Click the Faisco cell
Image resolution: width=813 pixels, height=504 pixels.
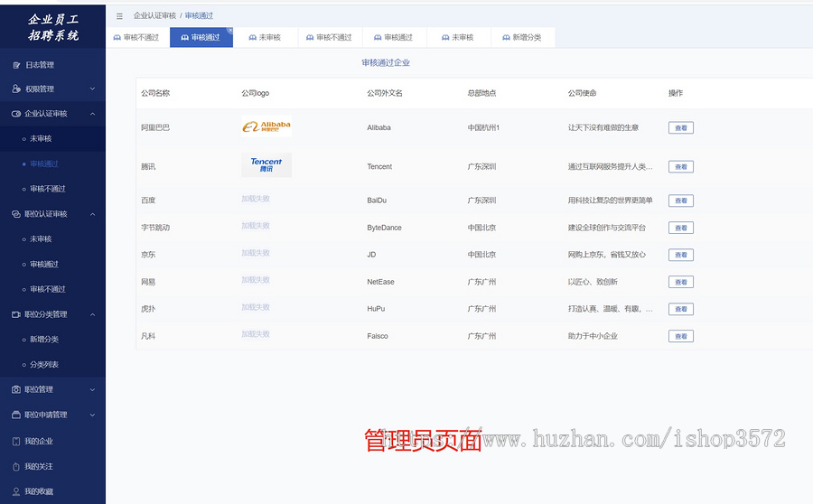click(378, 336)
